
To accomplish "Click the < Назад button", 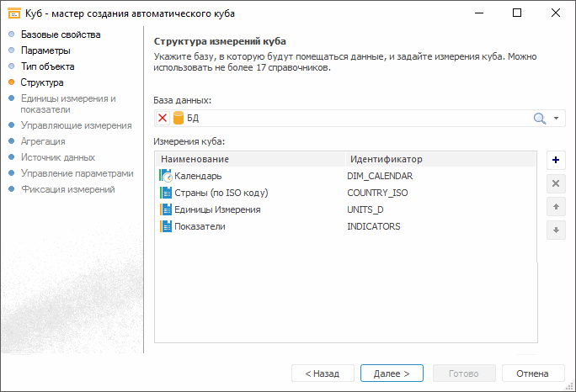I will (x=322, y=373).
